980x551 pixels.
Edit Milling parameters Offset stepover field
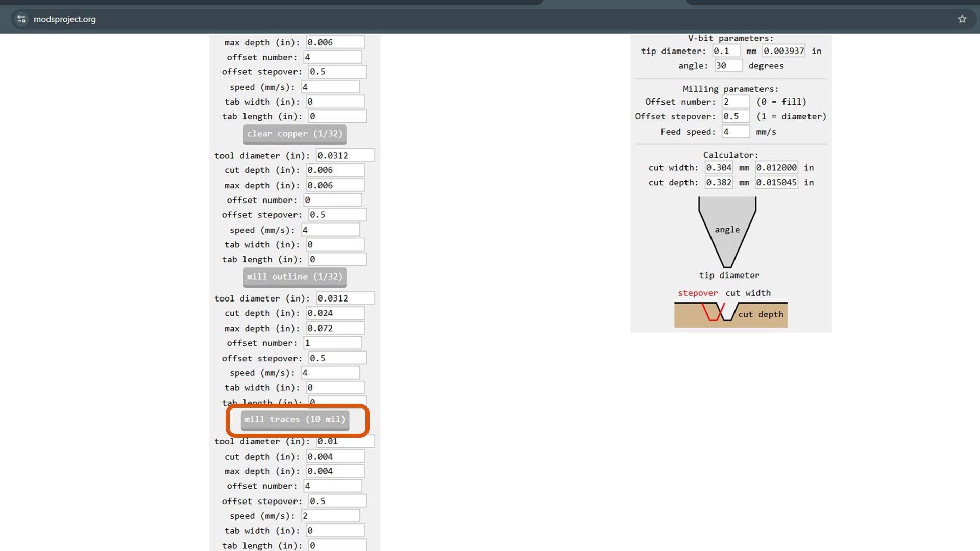point(736,116)
